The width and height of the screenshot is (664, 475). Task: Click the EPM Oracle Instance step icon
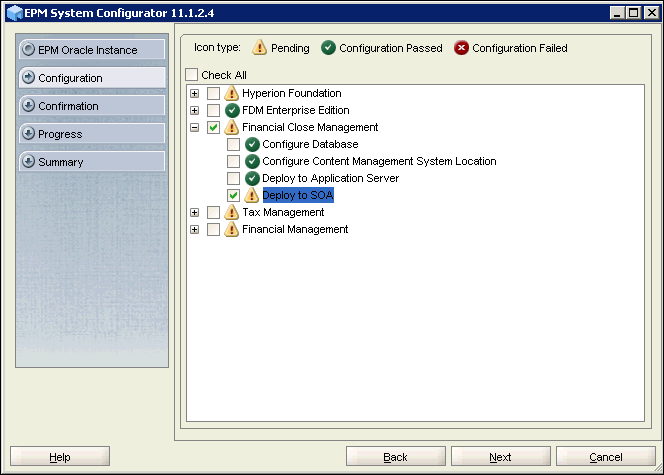coord(28,50)
